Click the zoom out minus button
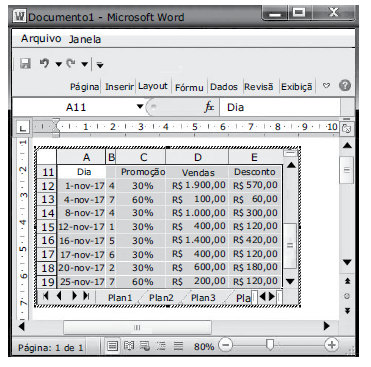The height and width of the screenshot is (367, 371). click(226, 345)
